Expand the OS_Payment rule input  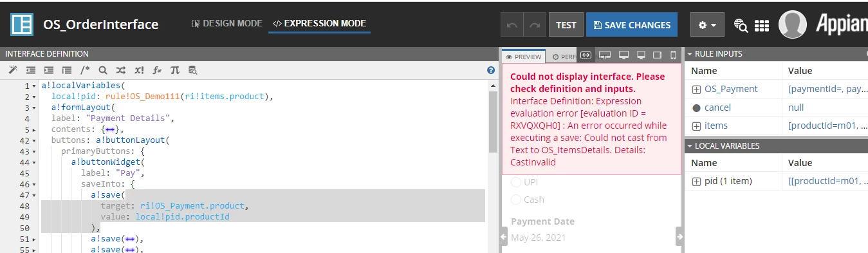(x=696, y=89)
